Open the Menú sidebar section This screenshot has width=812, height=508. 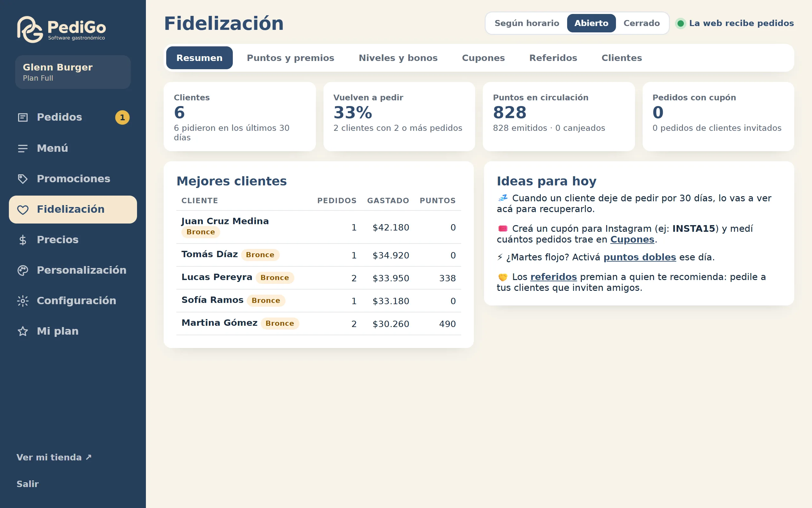[x=73, y=148]
